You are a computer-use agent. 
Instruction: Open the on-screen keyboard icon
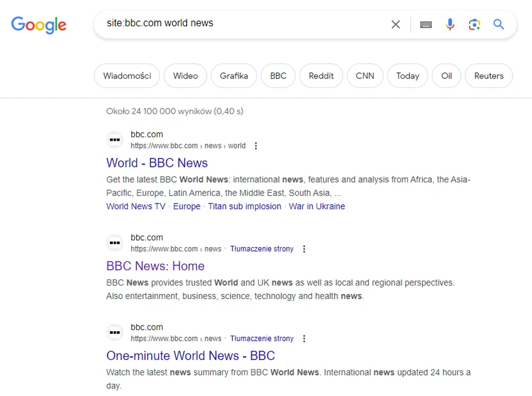coord(426,24)
